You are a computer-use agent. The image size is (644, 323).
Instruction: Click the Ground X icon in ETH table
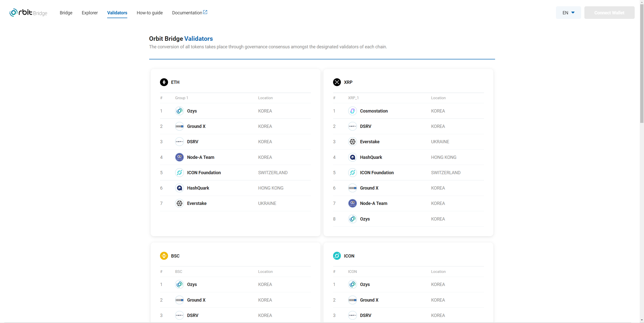(x=179, y=126)
